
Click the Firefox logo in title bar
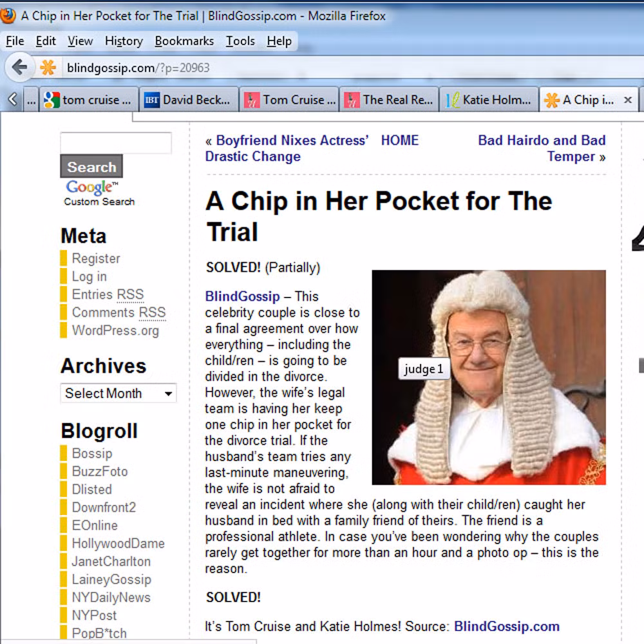tap(7, 15)
